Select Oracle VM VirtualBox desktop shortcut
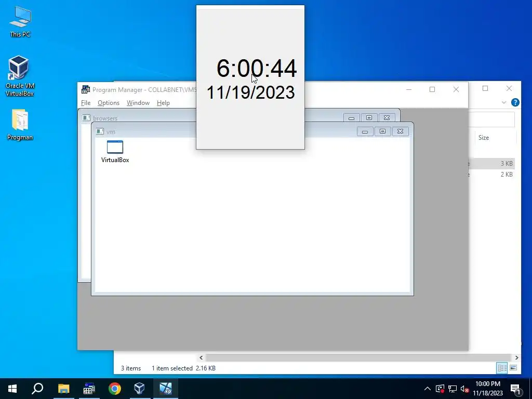The image size is (532, 399). click(20, 76)
